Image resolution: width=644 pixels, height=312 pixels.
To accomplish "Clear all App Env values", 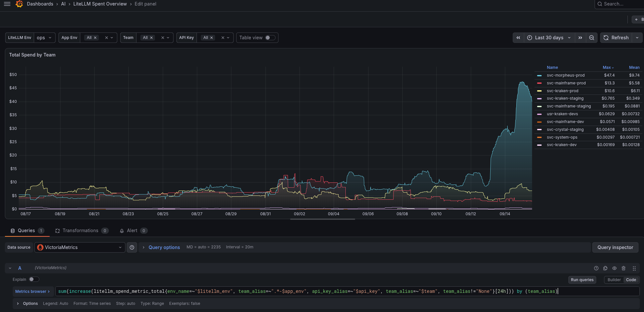I will pos(106,38).
